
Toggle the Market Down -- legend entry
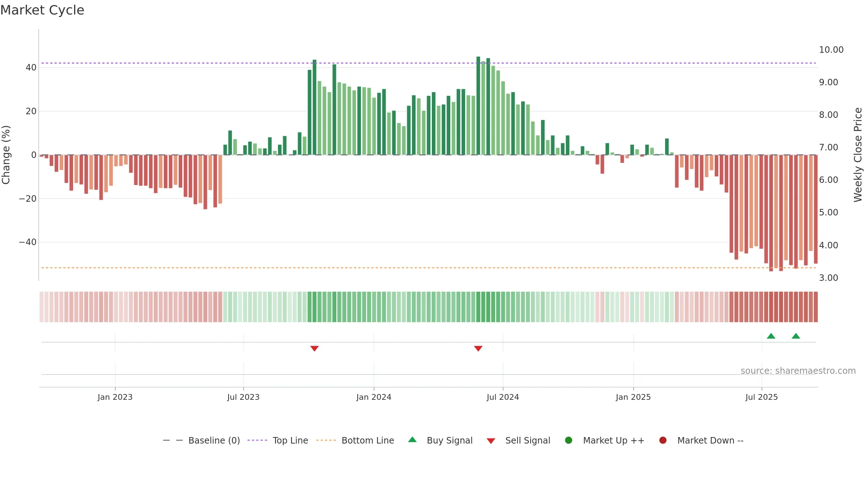pyautogui.click(x=701, y=440)
